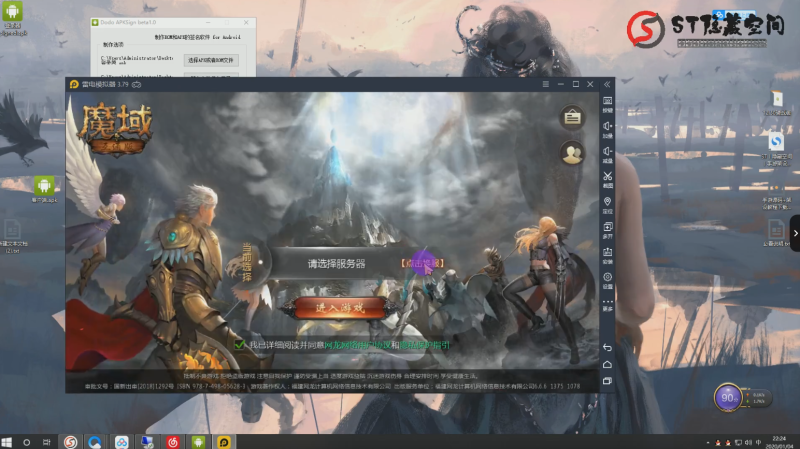Collapse the emulator sidebar with double chevron
Viewport: 800px width, 449px height.
click(x=606, y=86)
